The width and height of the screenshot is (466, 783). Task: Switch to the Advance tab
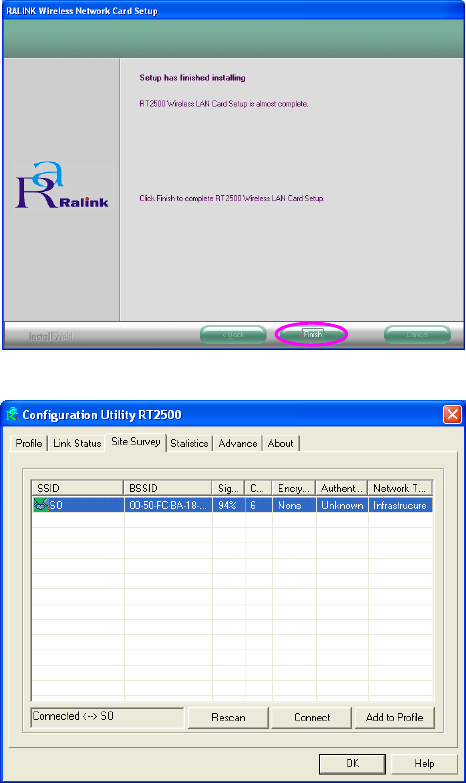pos(238,443)
